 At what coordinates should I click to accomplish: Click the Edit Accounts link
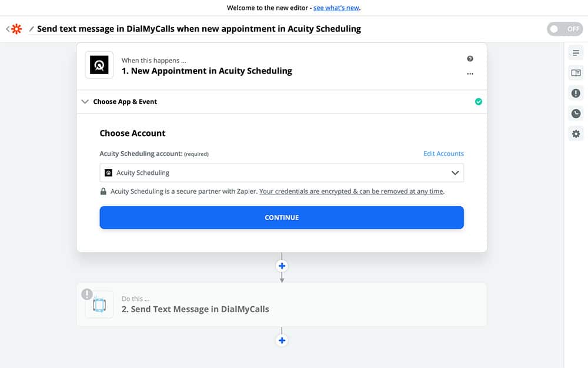tap(443, 154)
